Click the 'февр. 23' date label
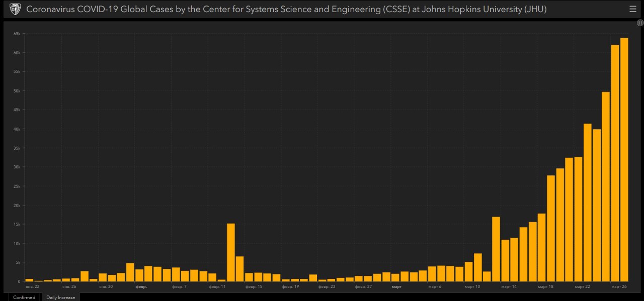Screen dimensions: 644x301 coord(327,286)
